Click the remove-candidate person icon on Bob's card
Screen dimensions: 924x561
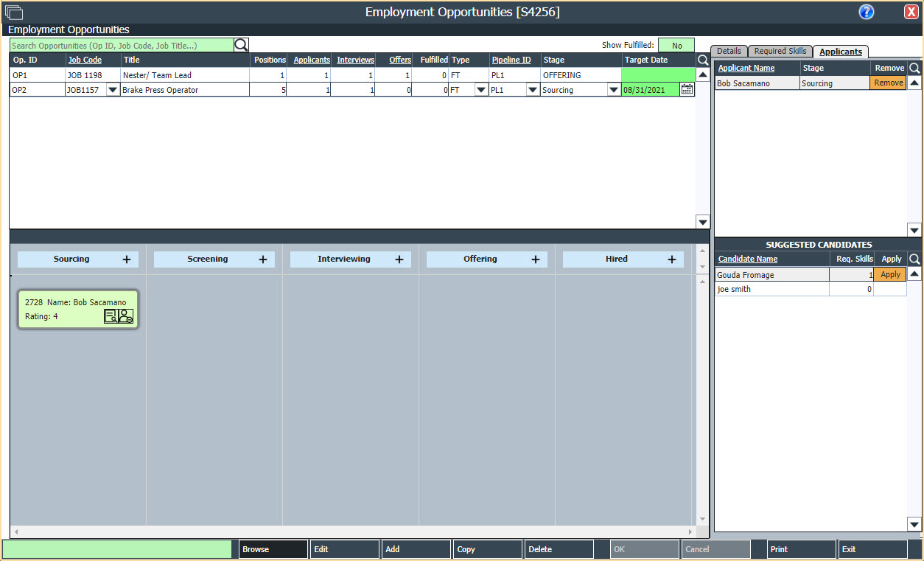125,316
